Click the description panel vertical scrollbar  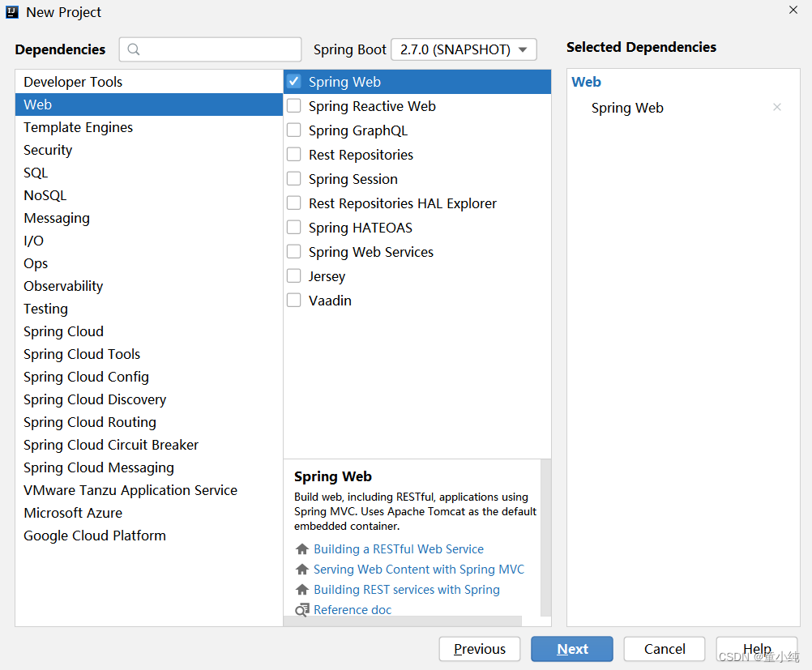pyautogui.click(x=546, y=537)
